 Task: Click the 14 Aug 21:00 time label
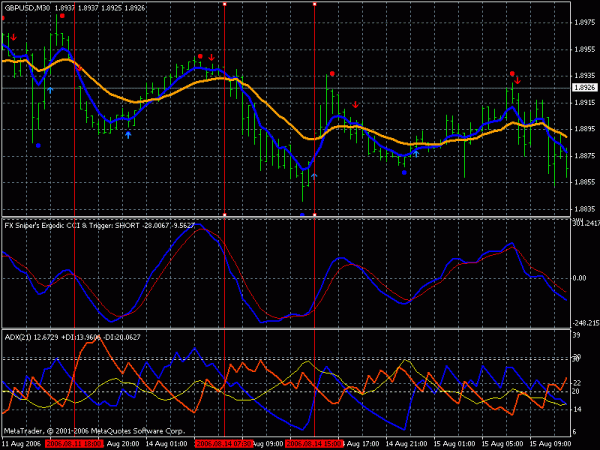tap(406, 444)
